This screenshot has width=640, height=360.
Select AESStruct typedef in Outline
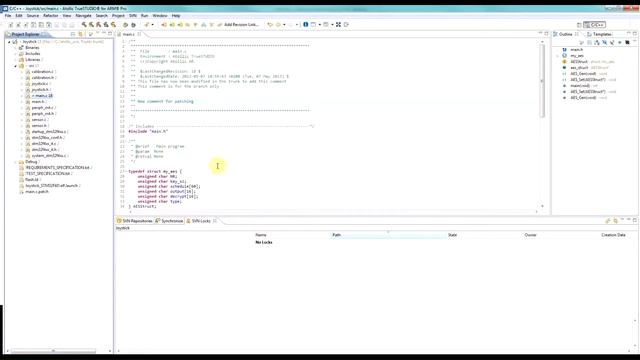click(579, 62)
